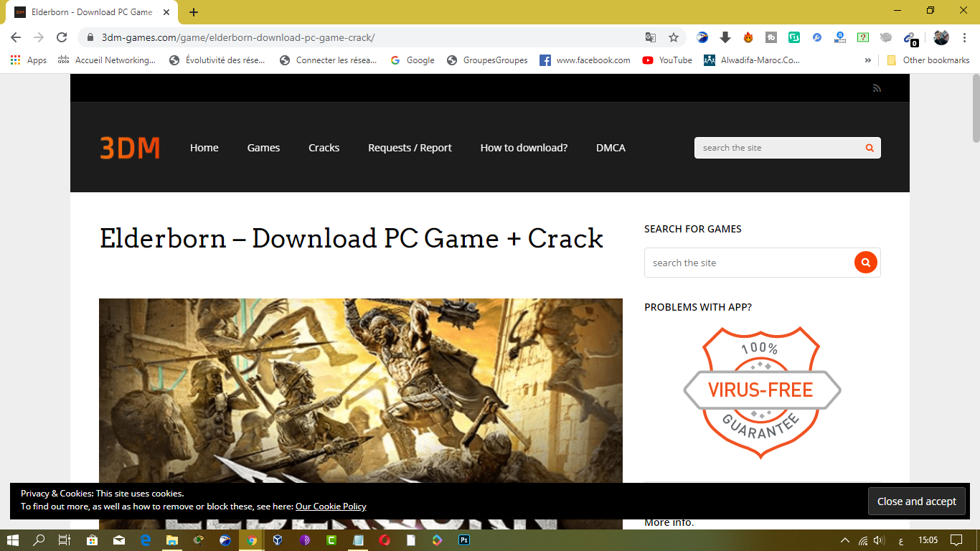Go back to the previous page
Screen dimensions: 980x551
pyautogui.click(x=16, y=37)
